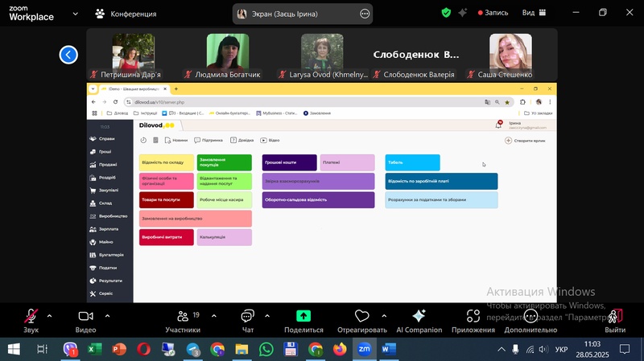This screenshot has width=644, height=361.
Task: Open cyan Табель tile
Action: pos(412,162)
